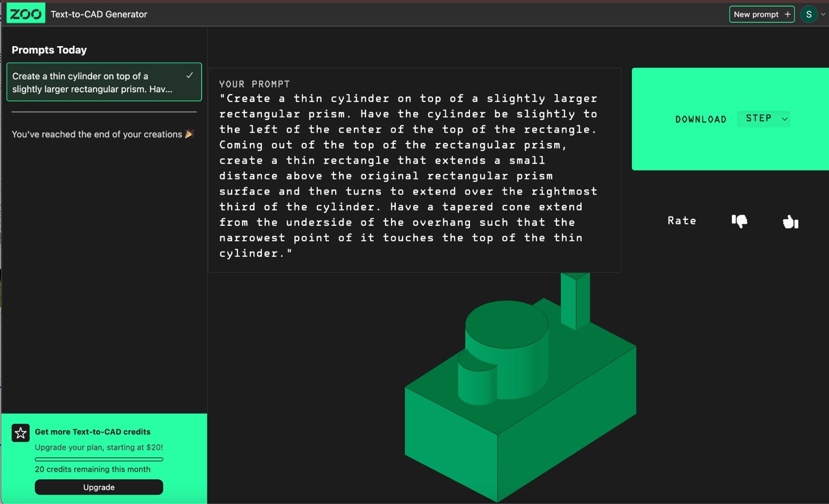Rate the model with thumbs up
This screenshot has height=504, width=829.
[790, 222]
